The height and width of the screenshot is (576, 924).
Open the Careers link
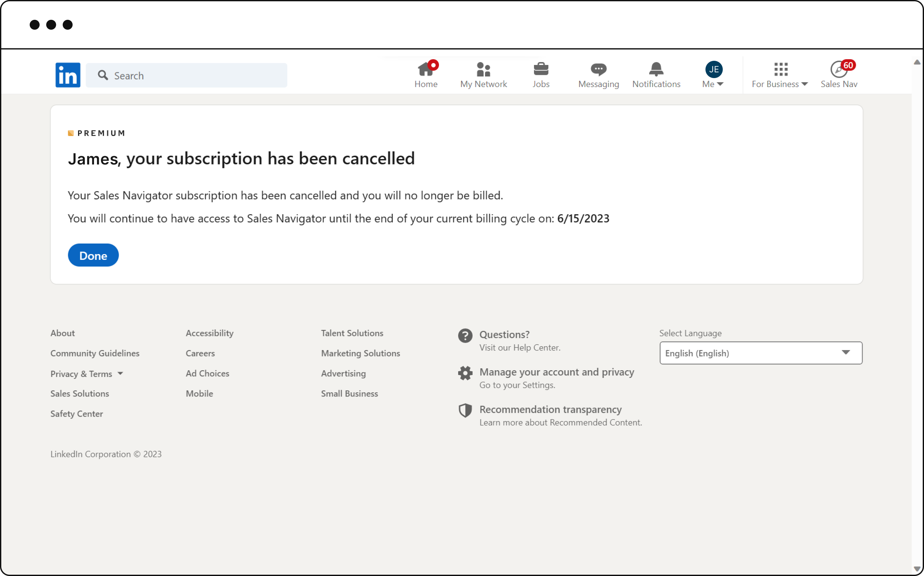coord(200,353)
